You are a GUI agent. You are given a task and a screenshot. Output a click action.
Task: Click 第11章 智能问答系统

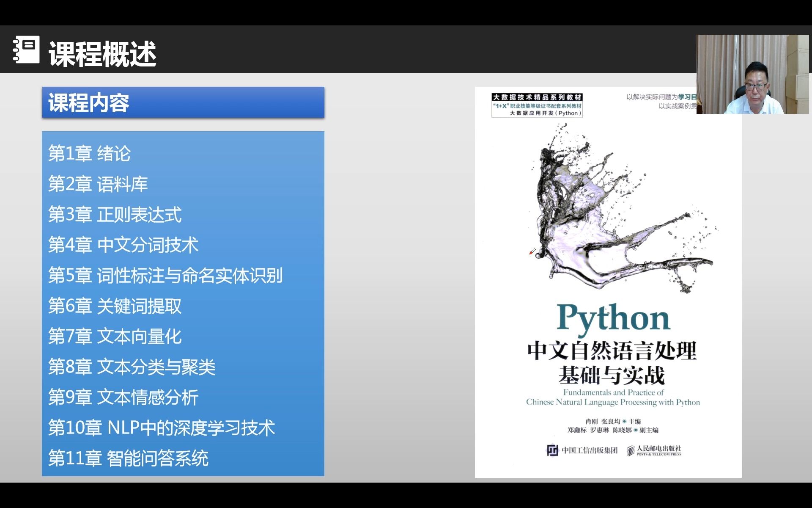(x=128, y=458)
